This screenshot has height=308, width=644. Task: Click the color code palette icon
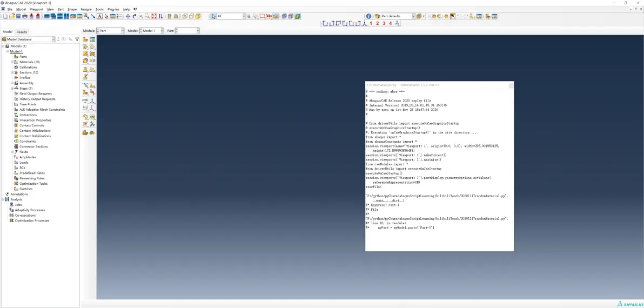(x=377, y=16)
